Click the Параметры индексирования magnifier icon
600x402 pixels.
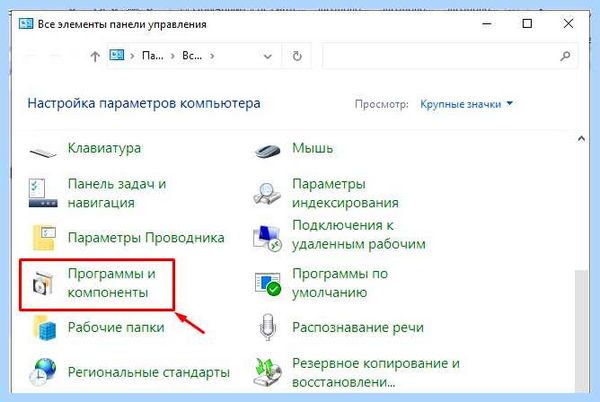pyautogui.click(x=267, y=194)
